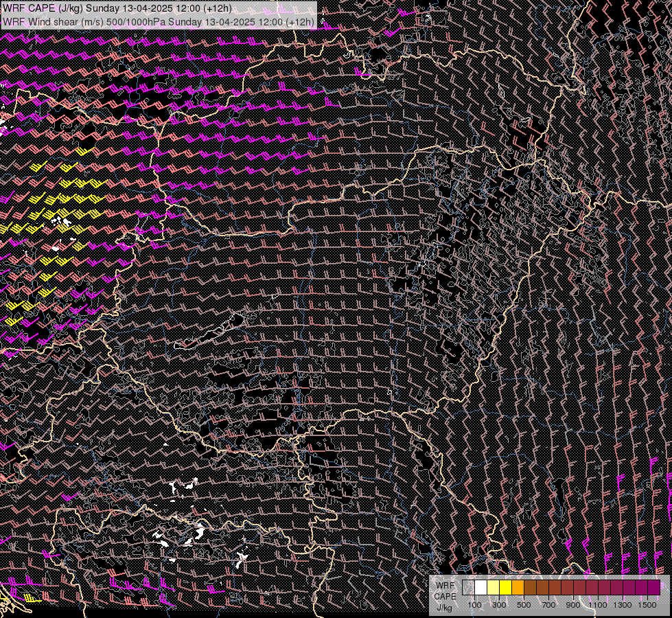This screenshot has width=672, height=618.
Task: Click the '100' legend label
Action: 474,605
